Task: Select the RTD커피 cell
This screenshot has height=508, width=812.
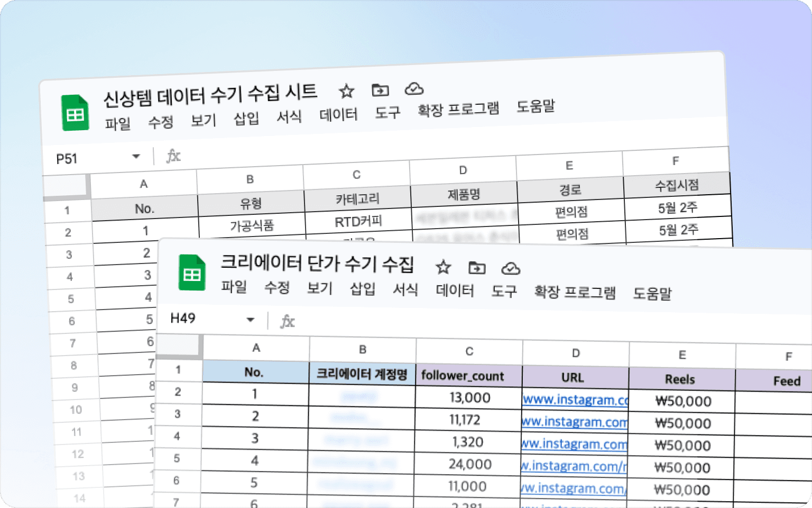Action: pos(358,221)
